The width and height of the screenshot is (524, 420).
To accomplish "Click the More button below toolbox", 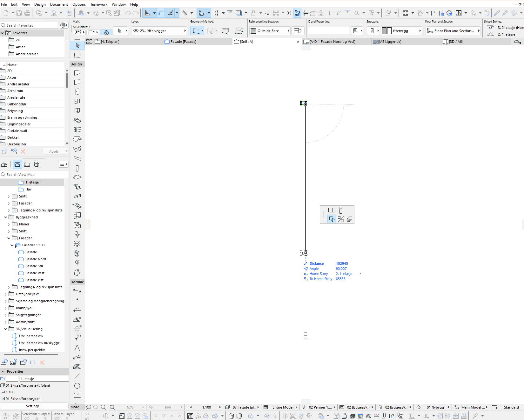I will [75, 407].
